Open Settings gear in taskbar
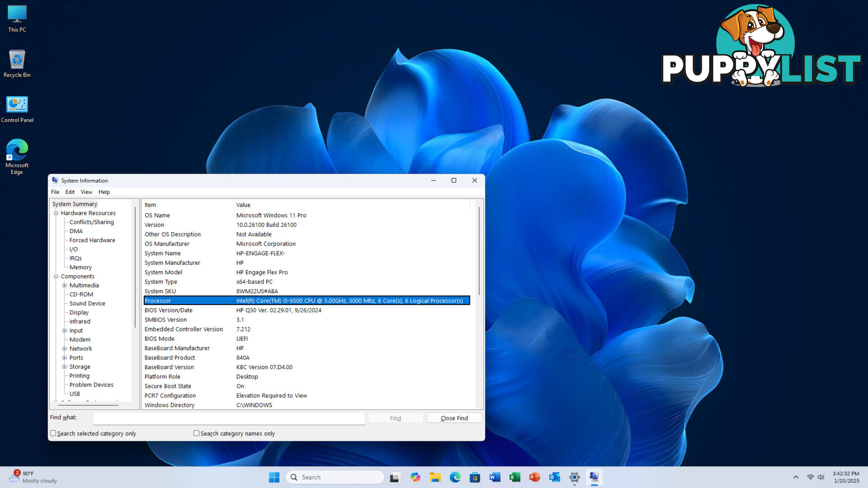This screenshot has width=868, height=488. pyautogui.click(x=574, y=477)
